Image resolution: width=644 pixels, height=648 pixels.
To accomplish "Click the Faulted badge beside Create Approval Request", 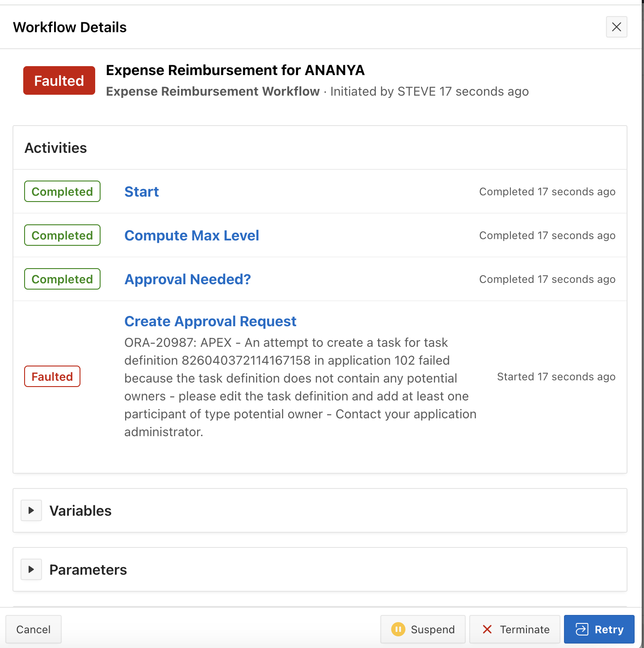I will click(52, 377).
